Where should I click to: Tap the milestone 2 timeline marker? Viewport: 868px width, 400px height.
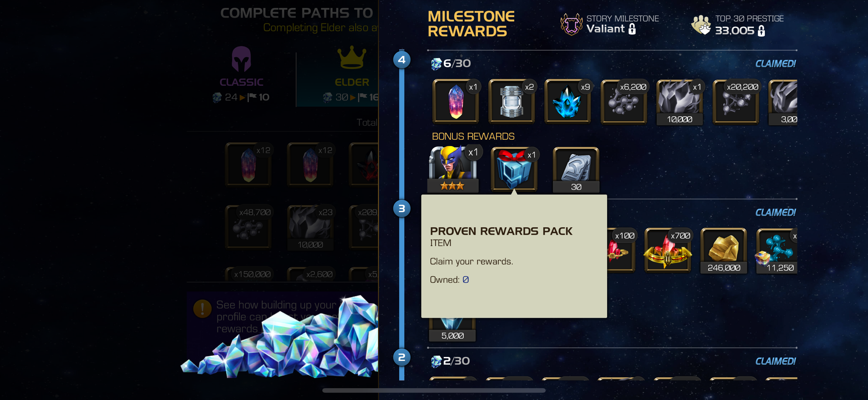(x=401, y=358)
